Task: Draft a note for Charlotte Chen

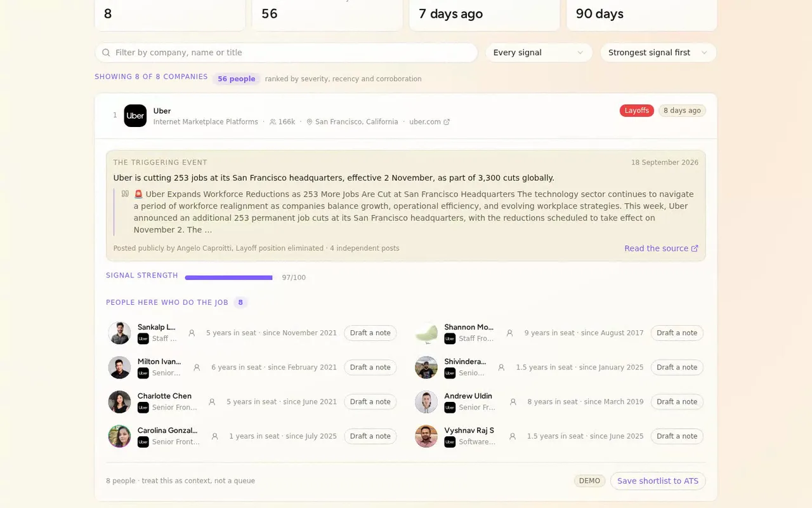Action: click(x=370, y=402)
